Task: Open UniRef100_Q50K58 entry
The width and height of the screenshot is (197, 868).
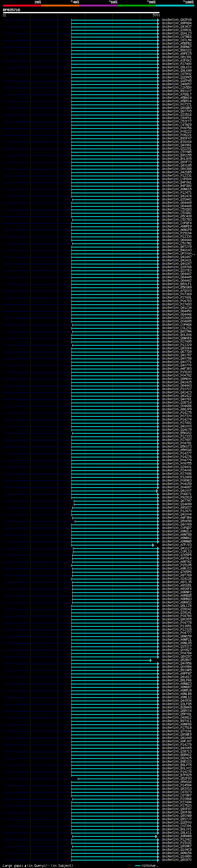Action: pos(177,521)
